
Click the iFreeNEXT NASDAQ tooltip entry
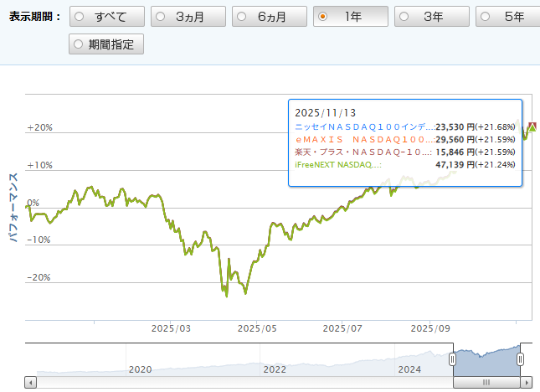[339, 166]
